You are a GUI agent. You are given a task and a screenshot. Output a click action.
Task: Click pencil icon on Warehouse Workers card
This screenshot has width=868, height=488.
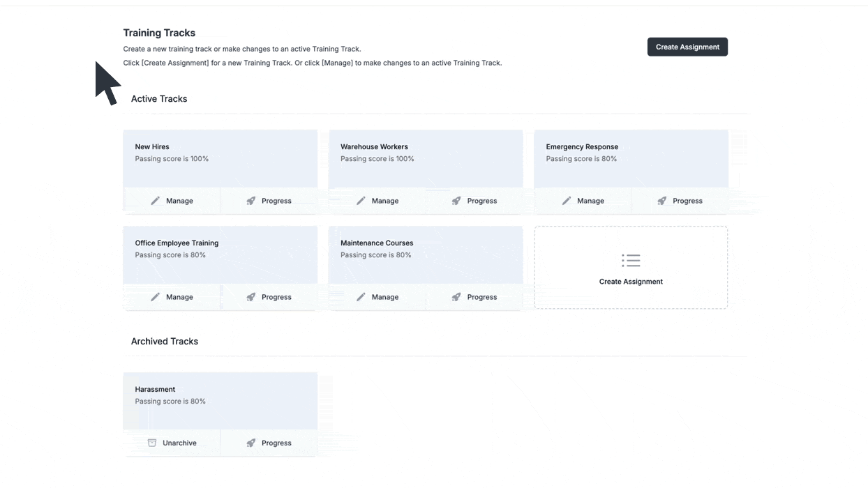361,201
